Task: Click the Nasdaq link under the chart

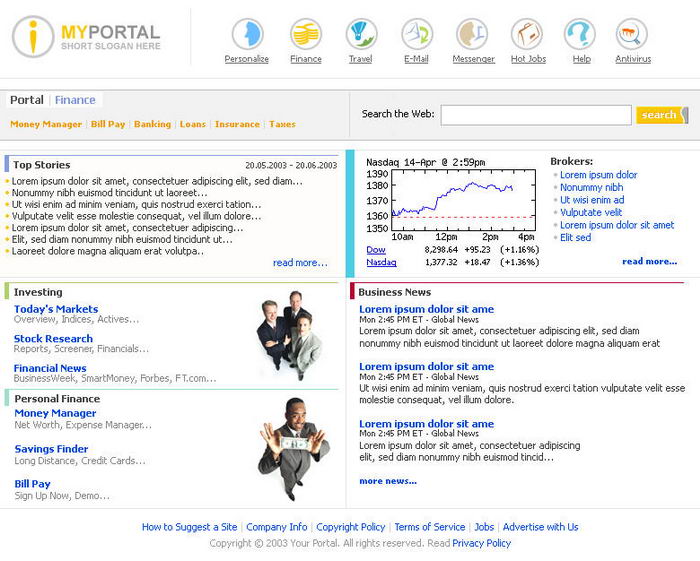Action: click(x=381, y=262)
